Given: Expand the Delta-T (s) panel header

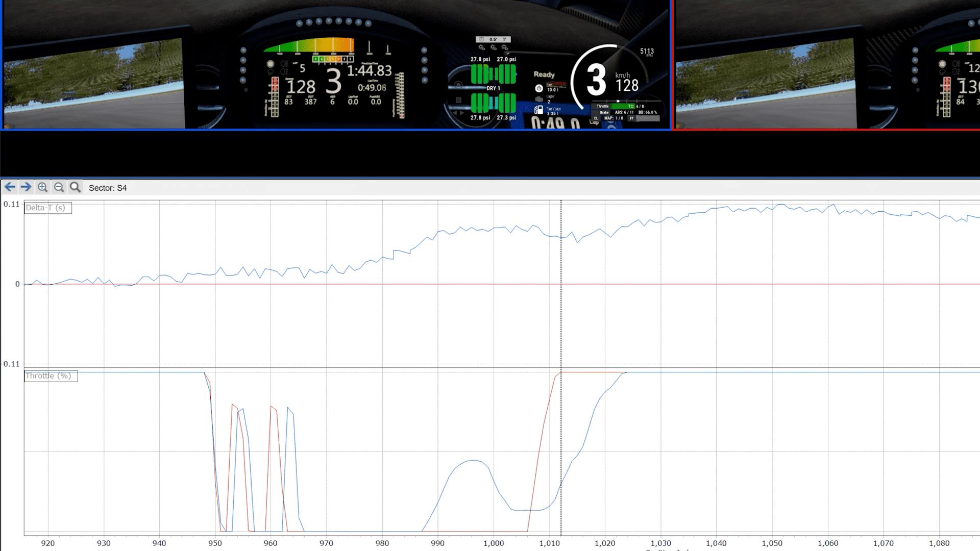Looking at the screenshot, I should (x=48, y=208).
